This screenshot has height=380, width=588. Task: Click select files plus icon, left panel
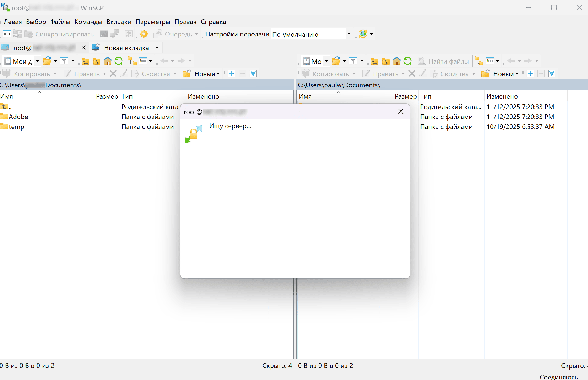(232, 74)
